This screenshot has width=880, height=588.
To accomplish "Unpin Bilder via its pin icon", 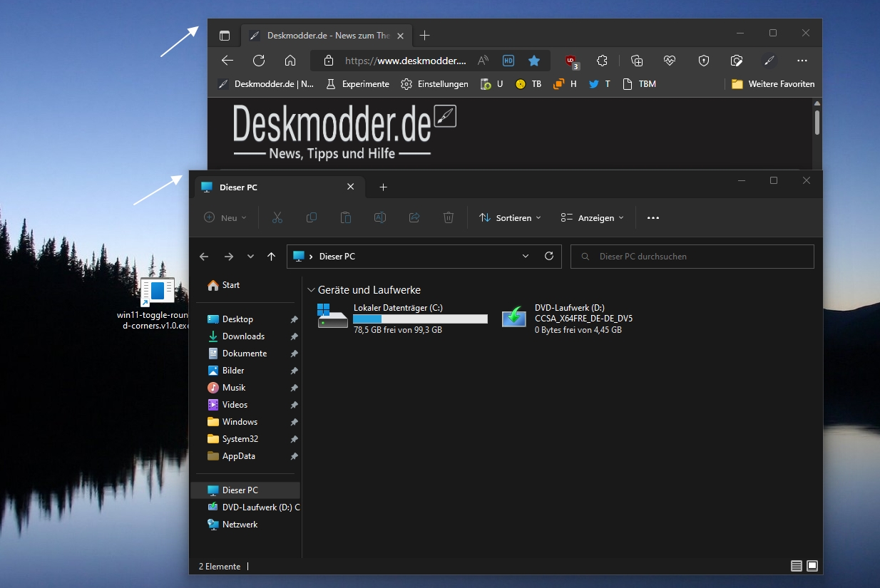I will [x=294, y=371].
